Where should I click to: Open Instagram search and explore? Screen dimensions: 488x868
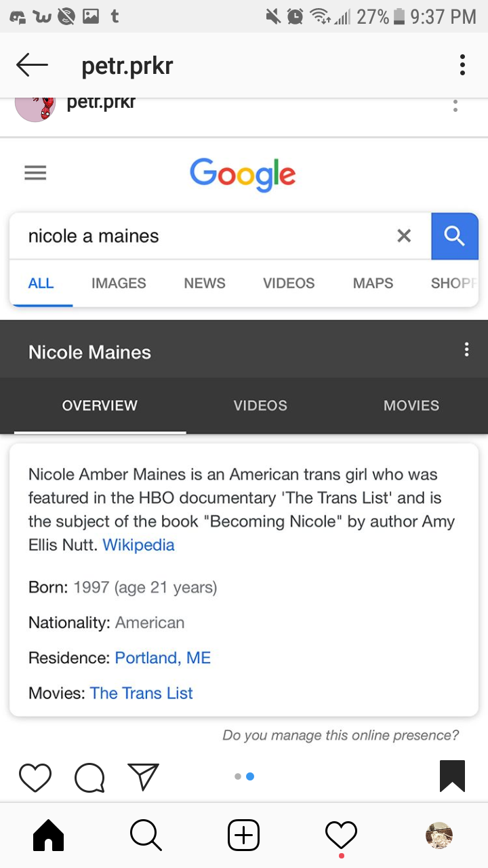tap(146, 835)
